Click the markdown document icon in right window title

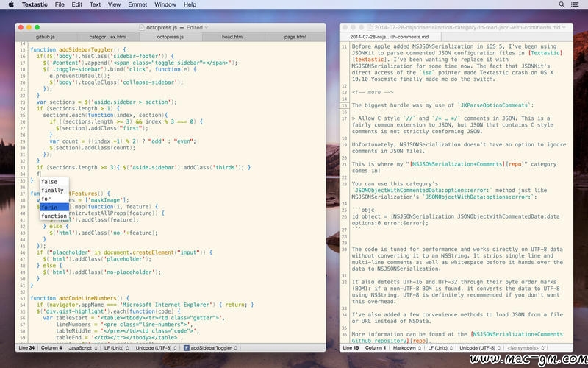[x=370, y=27]
